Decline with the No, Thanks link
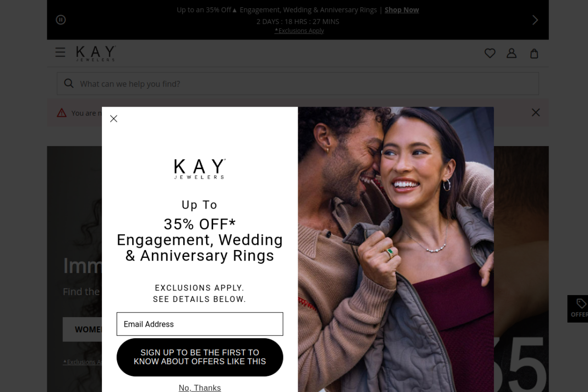 pyautogui.click(x=200, y=388)
